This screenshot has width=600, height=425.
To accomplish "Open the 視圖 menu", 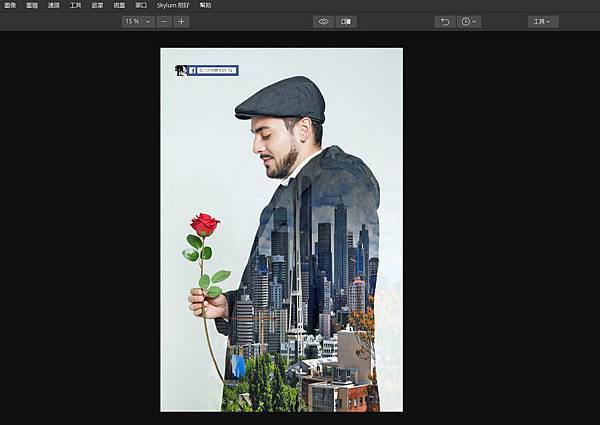I will [x=119, y=5].
